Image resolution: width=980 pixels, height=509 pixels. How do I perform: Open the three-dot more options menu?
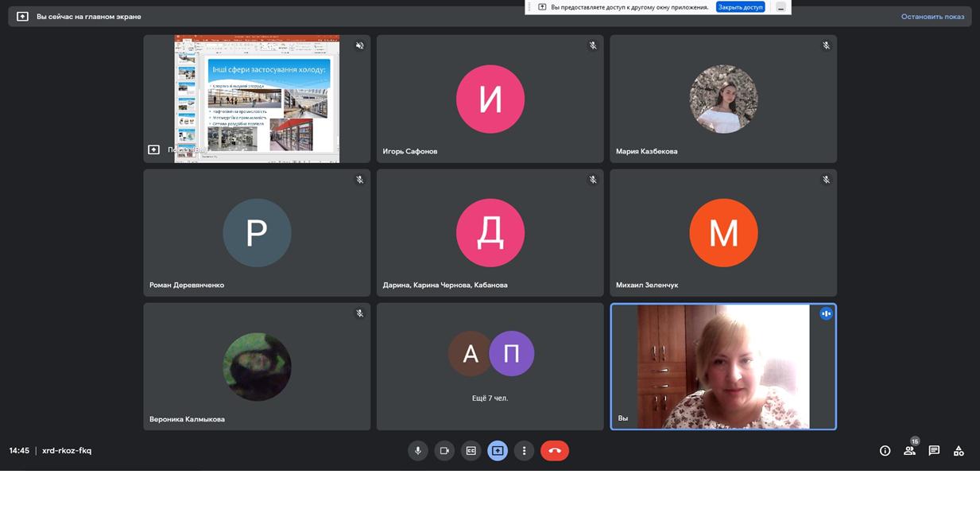[524, 451]
